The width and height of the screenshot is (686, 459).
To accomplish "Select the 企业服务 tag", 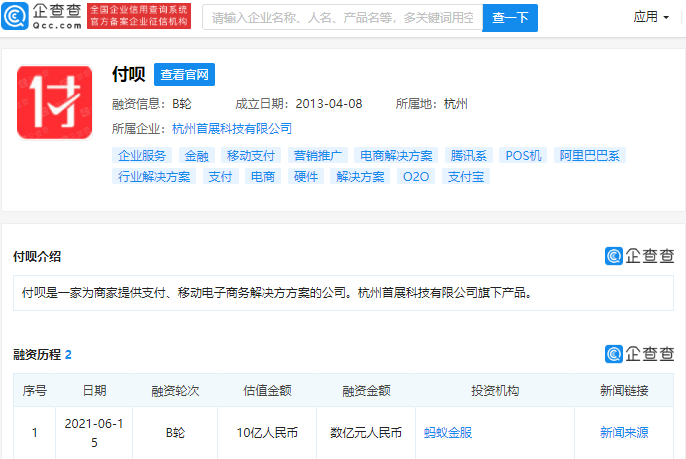I will point(142,155).
